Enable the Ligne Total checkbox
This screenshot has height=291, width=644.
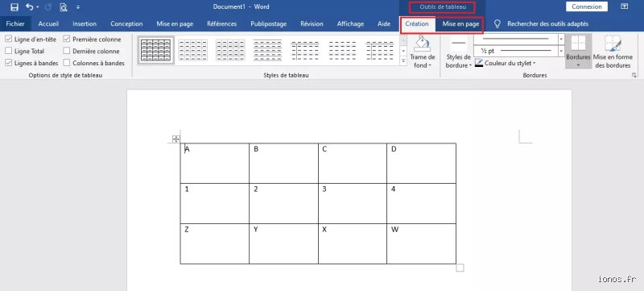coord(9,52)
